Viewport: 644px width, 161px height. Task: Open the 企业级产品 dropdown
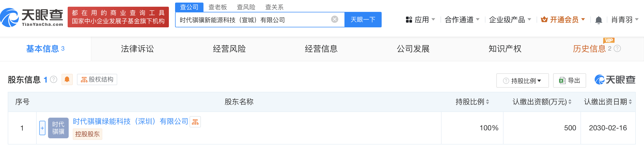[x=510, y=20]
